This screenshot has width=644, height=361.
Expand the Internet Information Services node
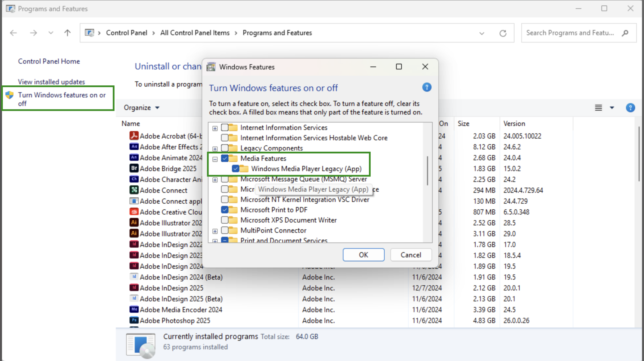pyautogui.click(x=215, y=128)
